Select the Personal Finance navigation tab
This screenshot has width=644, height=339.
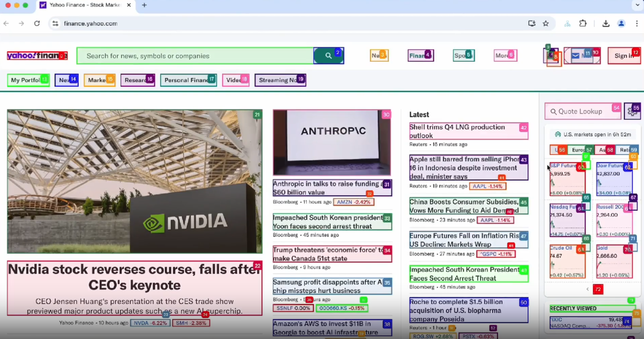tap(188, 80)
